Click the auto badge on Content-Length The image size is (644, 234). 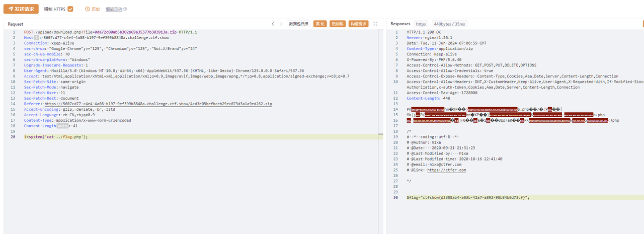pos(62,126)
